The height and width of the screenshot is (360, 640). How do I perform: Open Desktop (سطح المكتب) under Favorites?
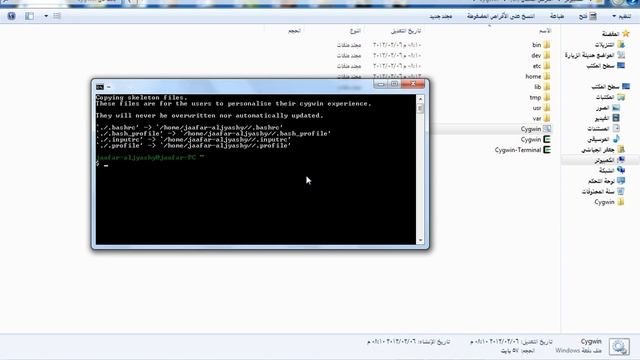[606, 66]
